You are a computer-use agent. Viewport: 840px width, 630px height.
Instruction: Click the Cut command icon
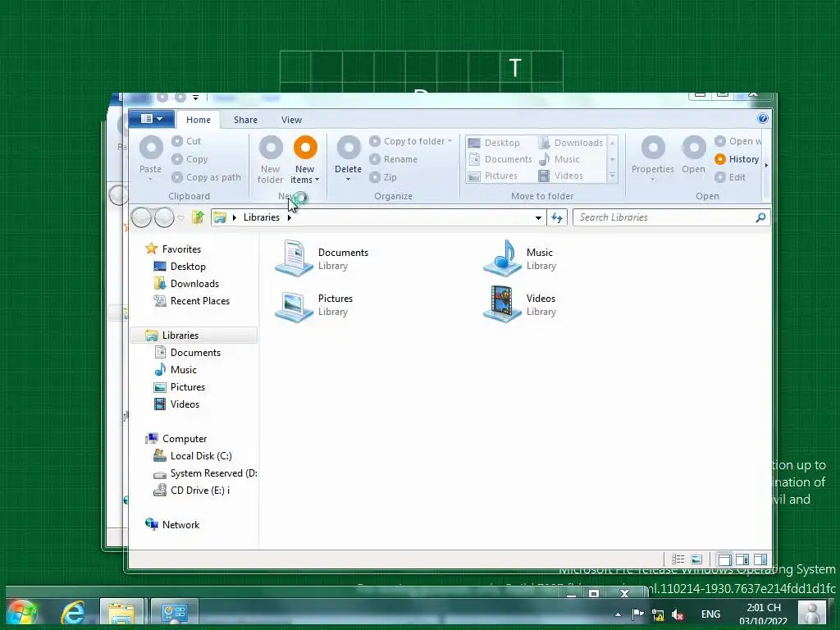[177, 141]
